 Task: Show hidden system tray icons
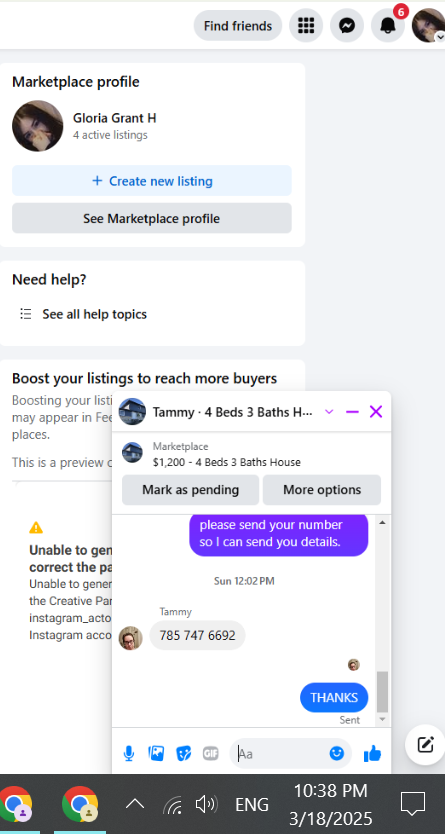[135, 804]
